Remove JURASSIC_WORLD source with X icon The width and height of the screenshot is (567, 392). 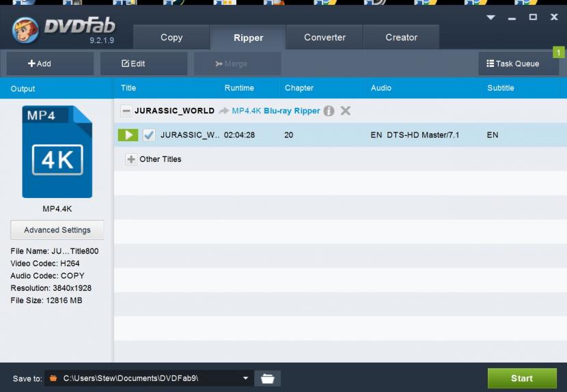click(x=346, y=111)
